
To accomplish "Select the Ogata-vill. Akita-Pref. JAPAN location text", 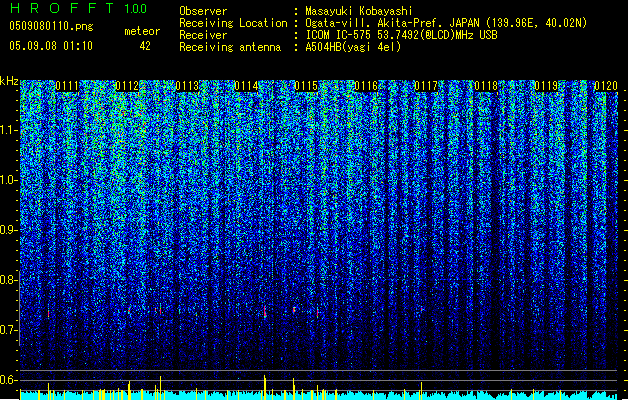I will click(446, 23).
